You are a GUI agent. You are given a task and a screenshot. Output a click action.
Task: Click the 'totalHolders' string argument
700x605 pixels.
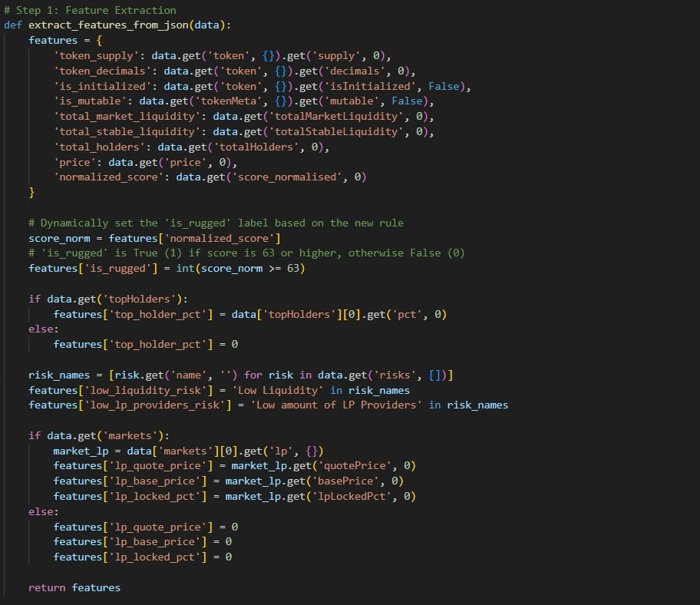pos(256,147)
